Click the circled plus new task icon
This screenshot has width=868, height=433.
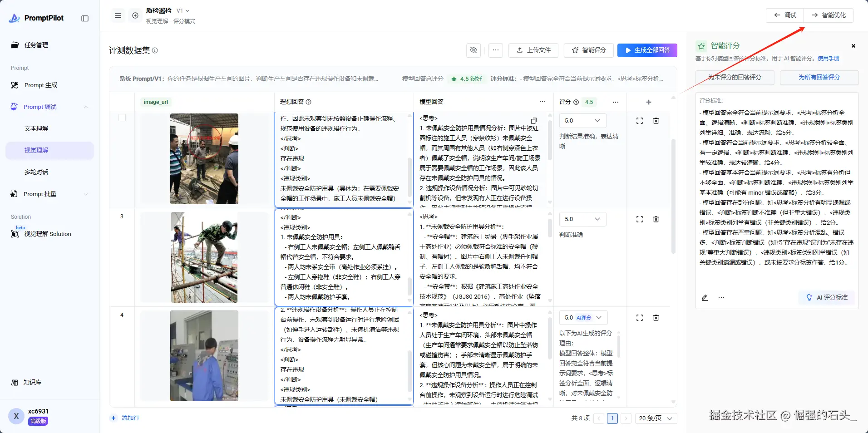135,15
